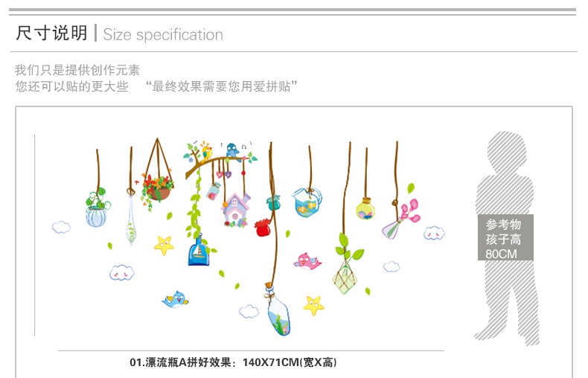588x378 pixels.
Task: Click the purple vase with pink flowers
Action: 400,220
